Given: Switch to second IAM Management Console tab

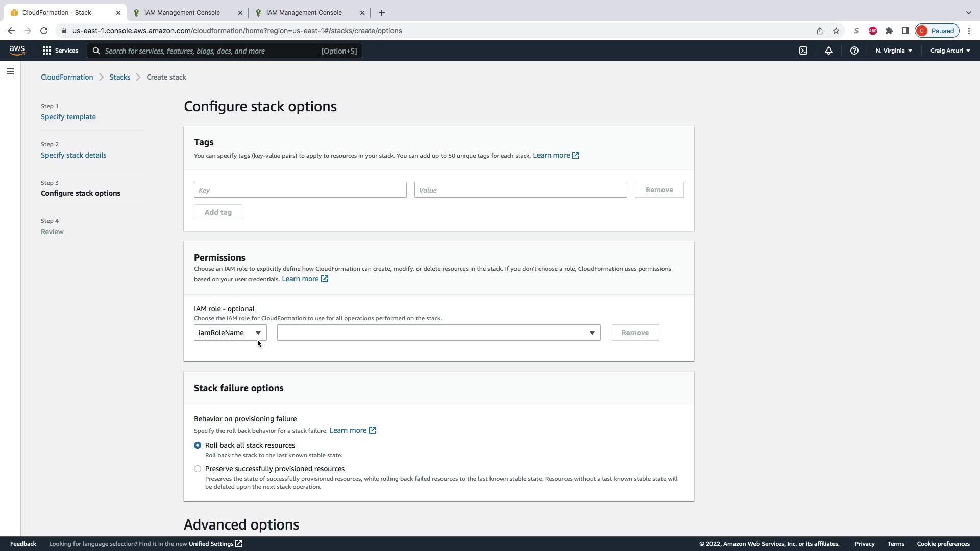Looking at the screenshot, I should click(304, 12).
